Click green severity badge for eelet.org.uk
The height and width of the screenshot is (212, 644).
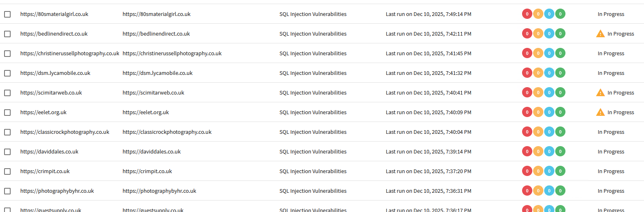pos(560,112)
